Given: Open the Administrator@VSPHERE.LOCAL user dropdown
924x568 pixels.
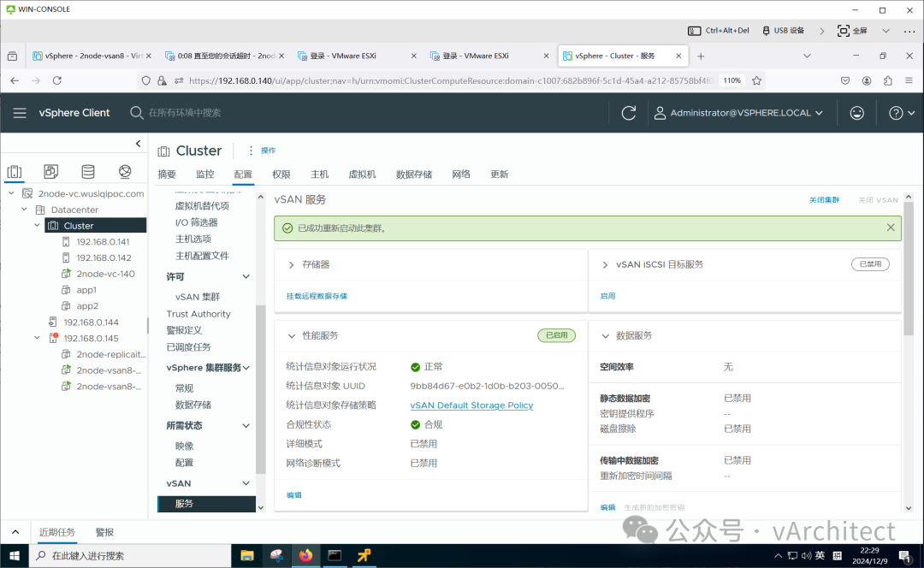Looking at the screenshot, I should pos(737,113).
